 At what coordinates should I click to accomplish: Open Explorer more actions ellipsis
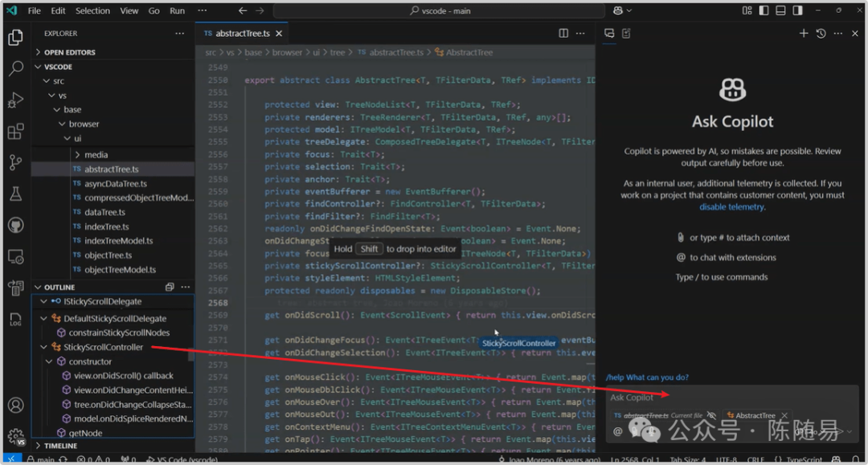[180, 33]
